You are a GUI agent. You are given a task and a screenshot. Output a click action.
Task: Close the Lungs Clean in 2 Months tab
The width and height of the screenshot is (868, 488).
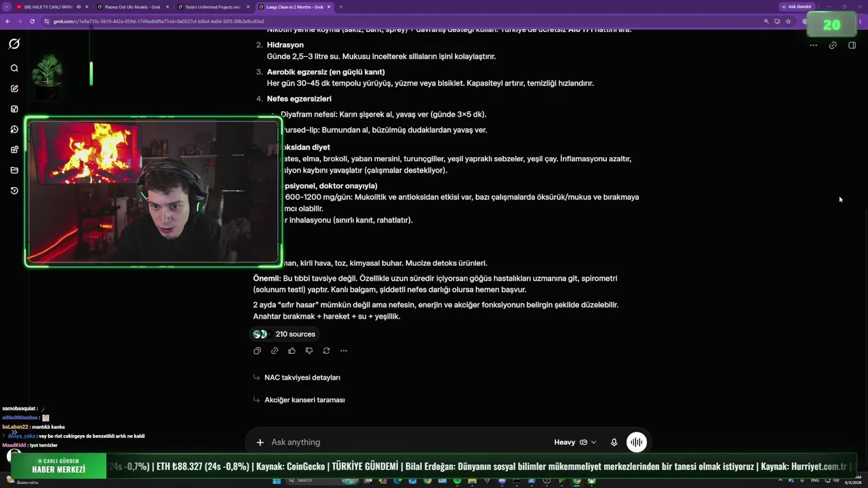tap(329, 7)
